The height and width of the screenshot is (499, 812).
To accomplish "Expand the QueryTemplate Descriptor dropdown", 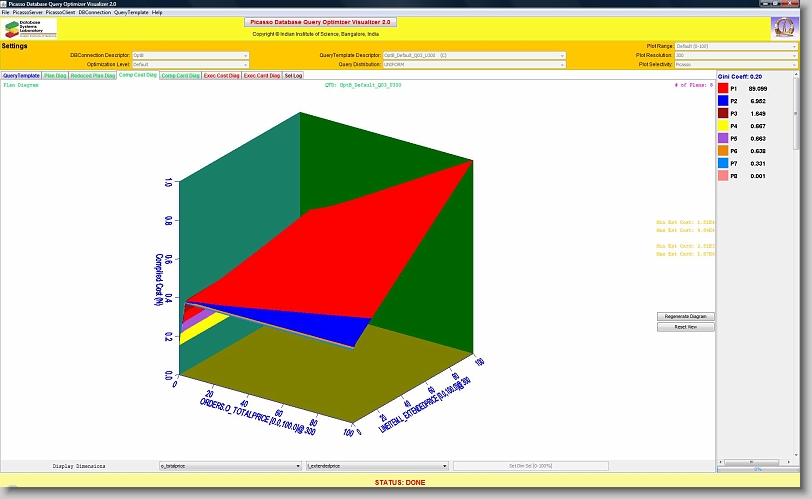I will (x=474, y=55).
